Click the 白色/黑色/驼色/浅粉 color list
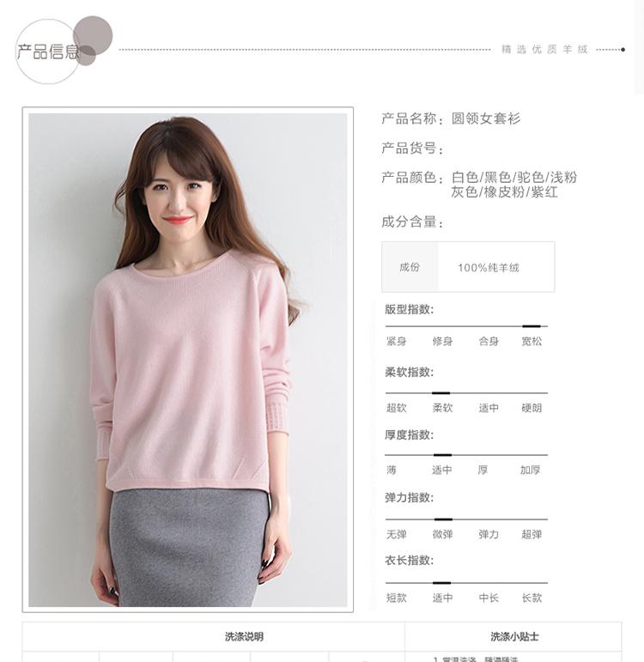The height and width of the screenshot is (662, 644). coord(514,178)
